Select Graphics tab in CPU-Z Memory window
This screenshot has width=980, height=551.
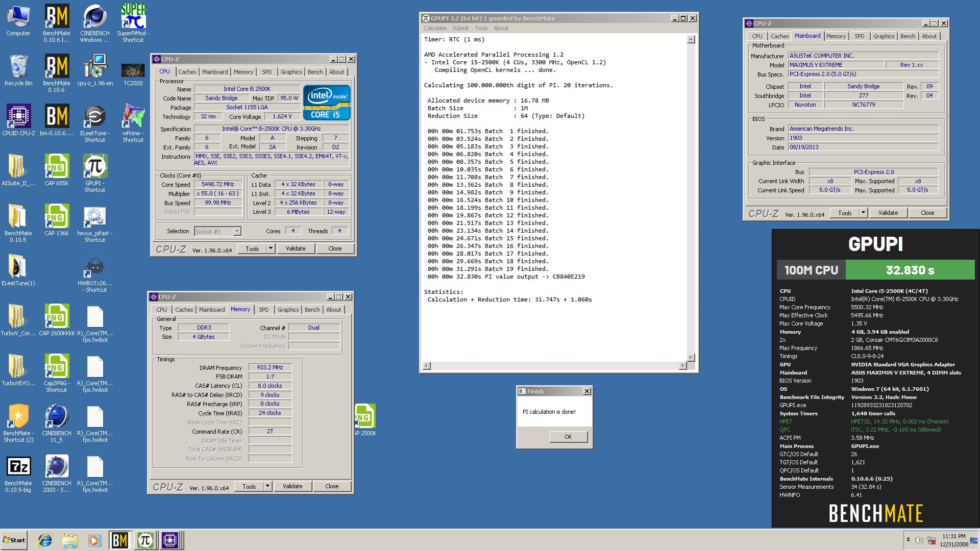tap(288, 310)
